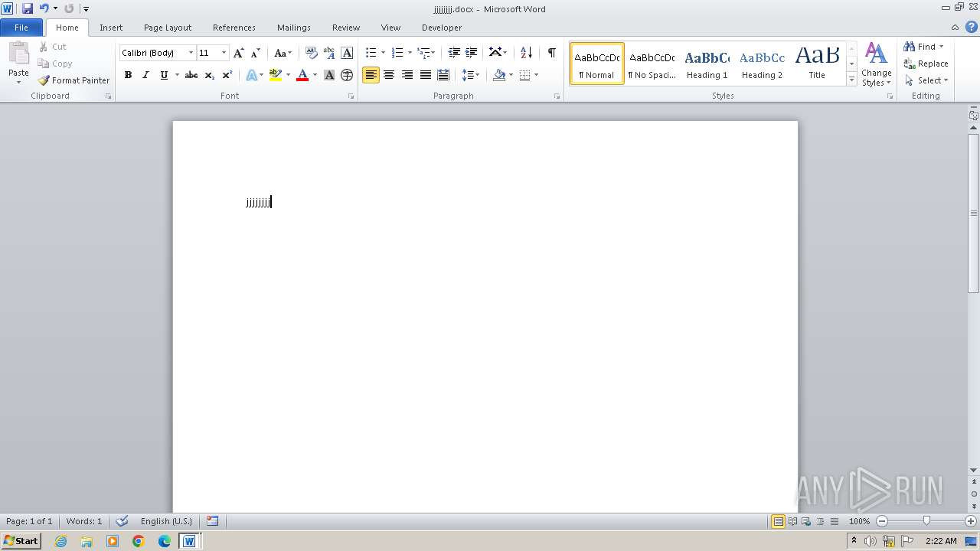The image size is (980, 551).
Task: Toggle Superscript formatting
Action: [227, 75]
